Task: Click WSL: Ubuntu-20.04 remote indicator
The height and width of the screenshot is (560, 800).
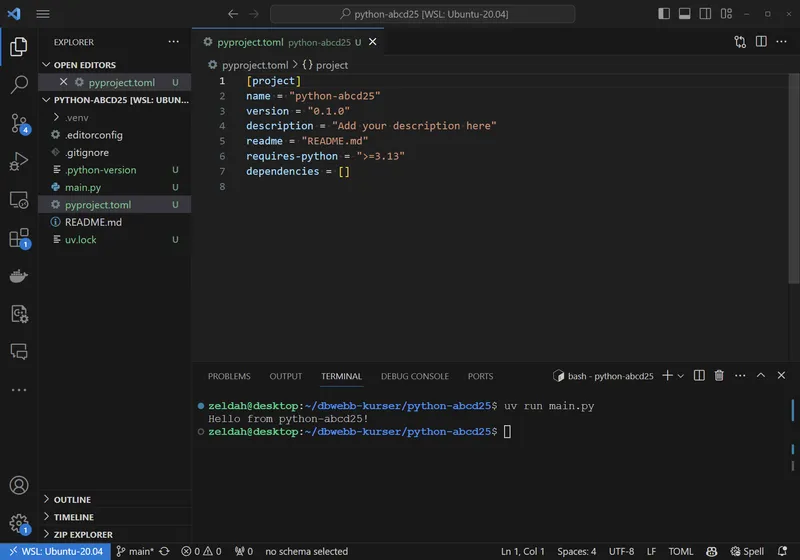Action: tap(56, 551)
